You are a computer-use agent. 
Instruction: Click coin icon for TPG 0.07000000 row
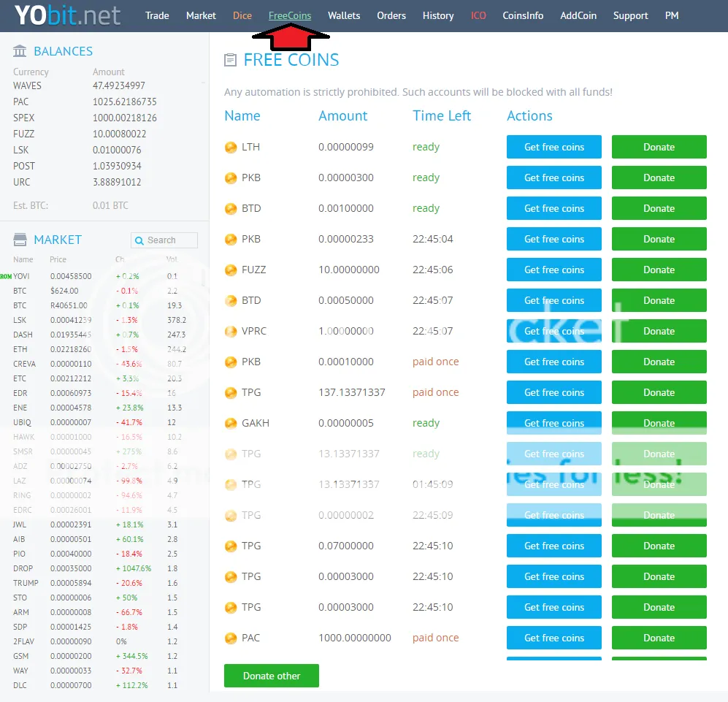tap(231, 546)
